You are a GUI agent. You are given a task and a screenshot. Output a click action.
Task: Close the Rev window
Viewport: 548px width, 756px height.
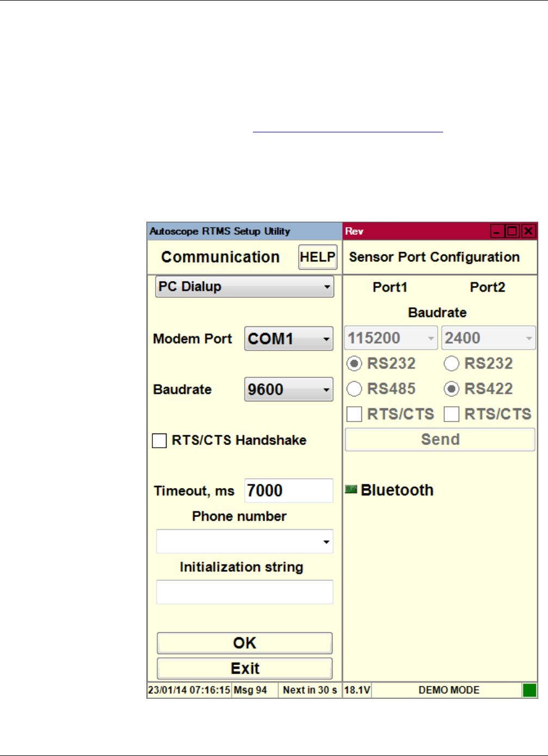(x=528, y=231)
